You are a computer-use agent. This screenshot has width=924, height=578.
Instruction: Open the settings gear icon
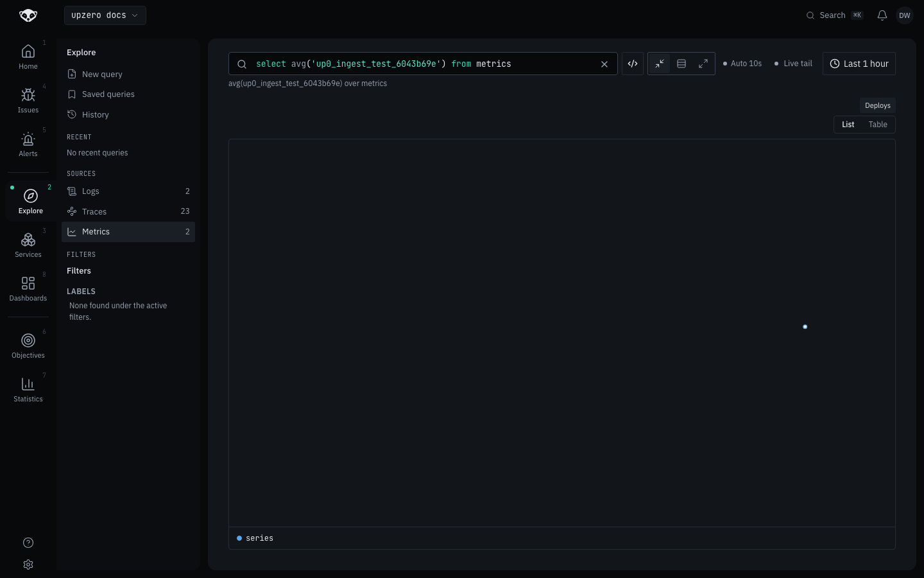pos(28,565)
